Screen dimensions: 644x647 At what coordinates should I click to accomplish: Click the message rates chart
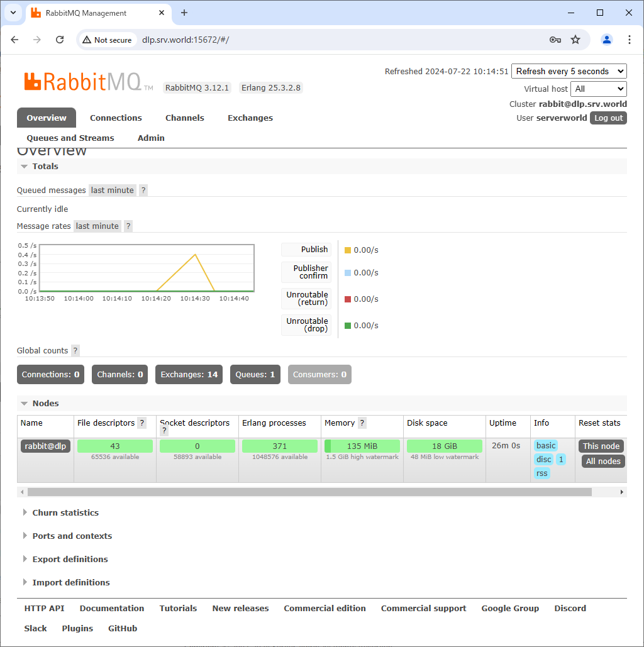click(147, 268)
